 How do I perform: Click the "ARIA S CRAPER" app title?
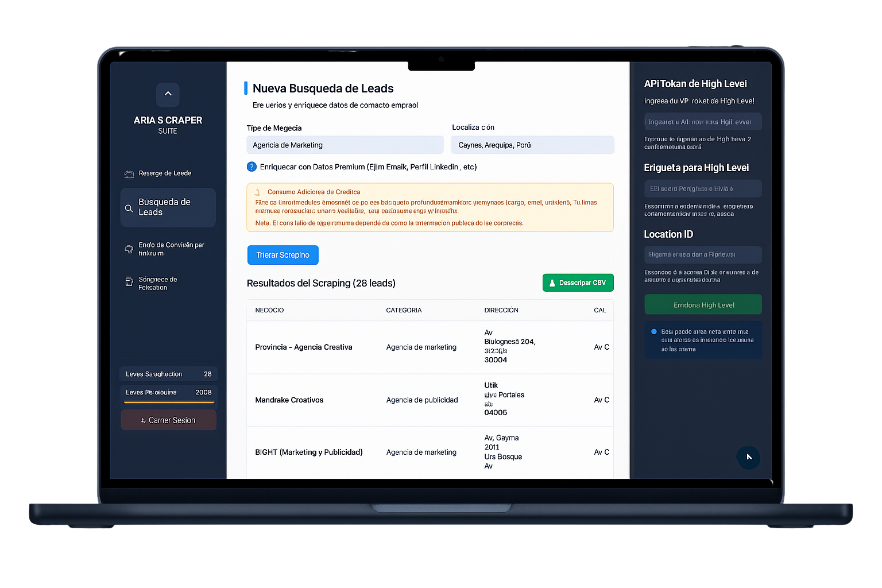pos(168,121)
